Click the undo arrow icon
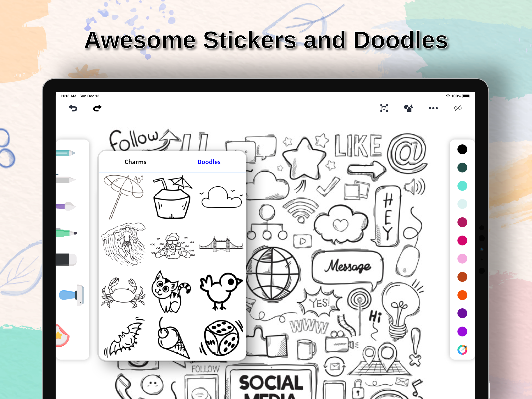Screen dimensions: 532x399 [73, 108]
